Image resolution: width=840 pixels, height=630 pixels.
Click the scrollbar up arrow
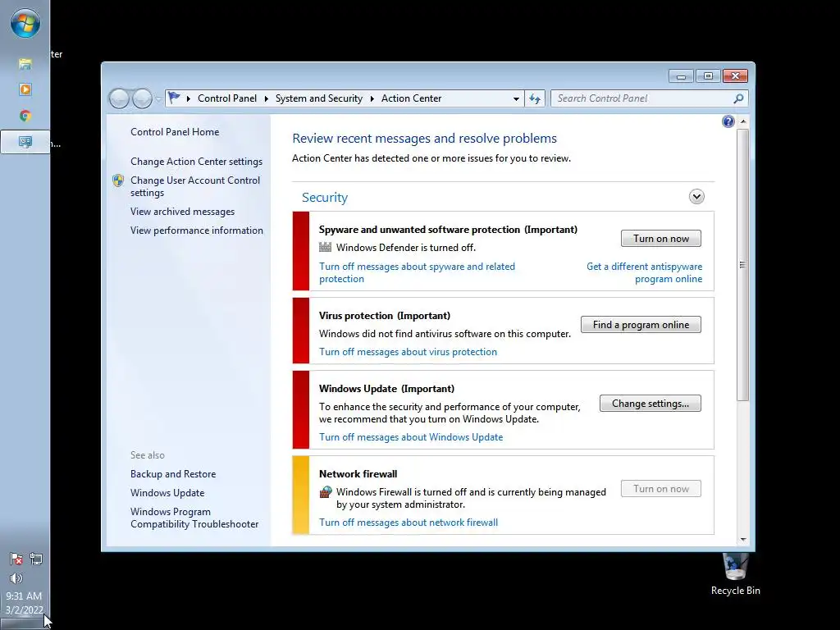point(742,121)
